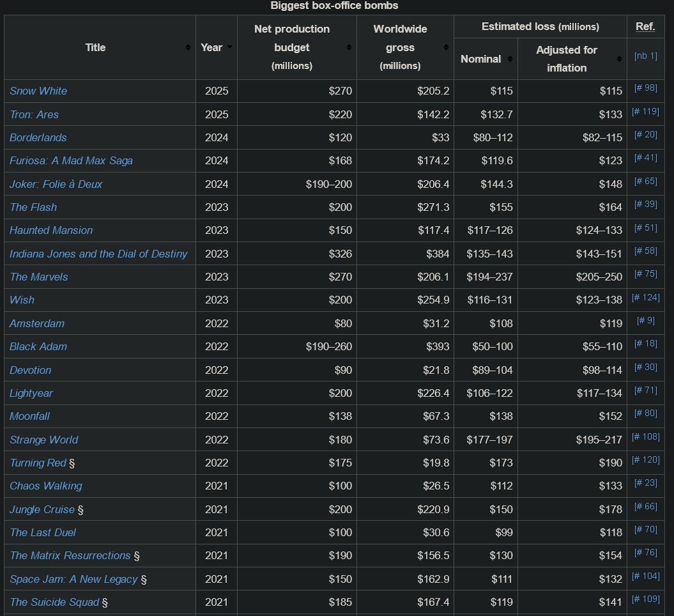Select Strange World's $195–217 adjusted loss
The height and width of the screenshot is (616, 674).
(572, 440)
